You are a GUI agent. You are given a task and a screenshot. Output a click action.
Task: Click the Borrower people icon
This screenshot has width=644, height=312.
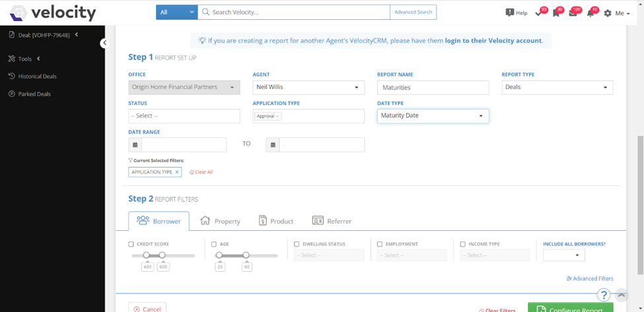(x=143, y=220)
